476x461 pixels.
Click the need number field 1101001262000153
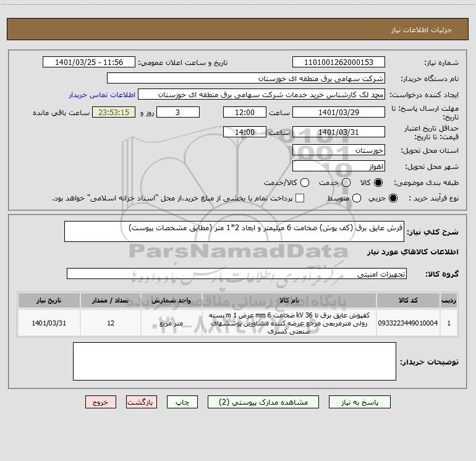339,62
